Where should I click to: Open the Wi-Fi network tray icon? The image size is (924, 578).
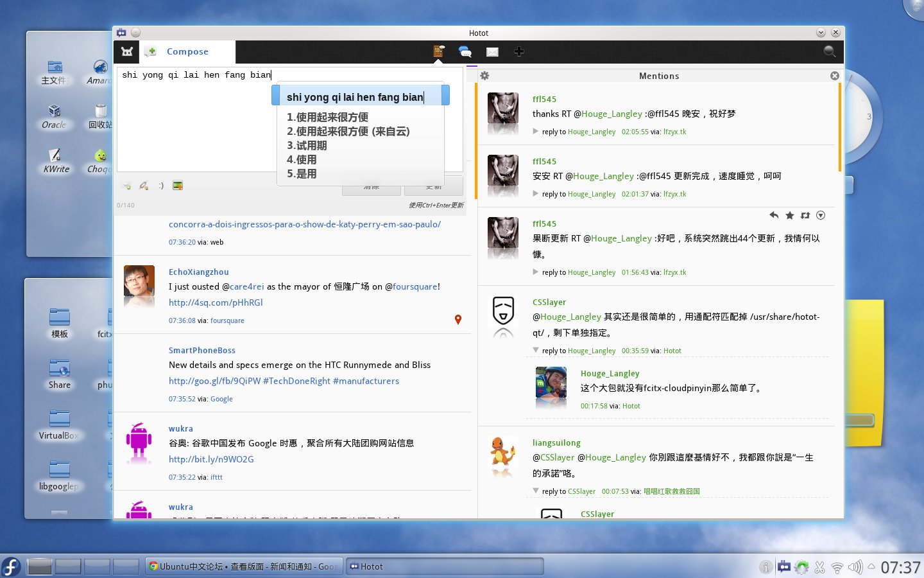837,567
